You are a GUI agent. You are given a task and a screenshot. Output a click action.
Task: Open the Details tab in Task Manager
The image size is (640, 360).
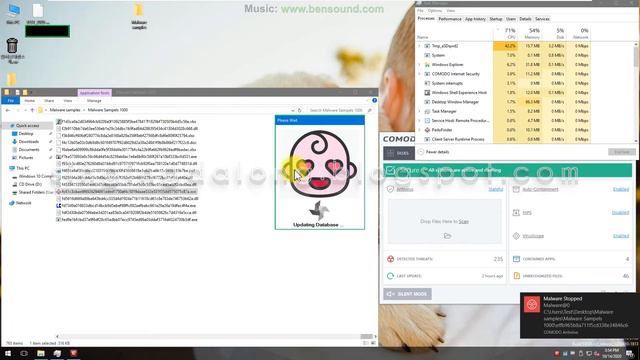pos(525,19)
